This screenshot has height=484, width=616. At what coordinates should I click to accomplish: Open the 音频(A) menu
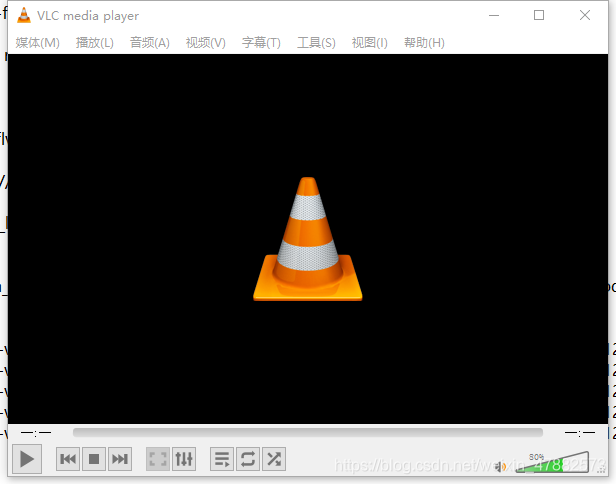pyautogui.click(x=150, y=42)
